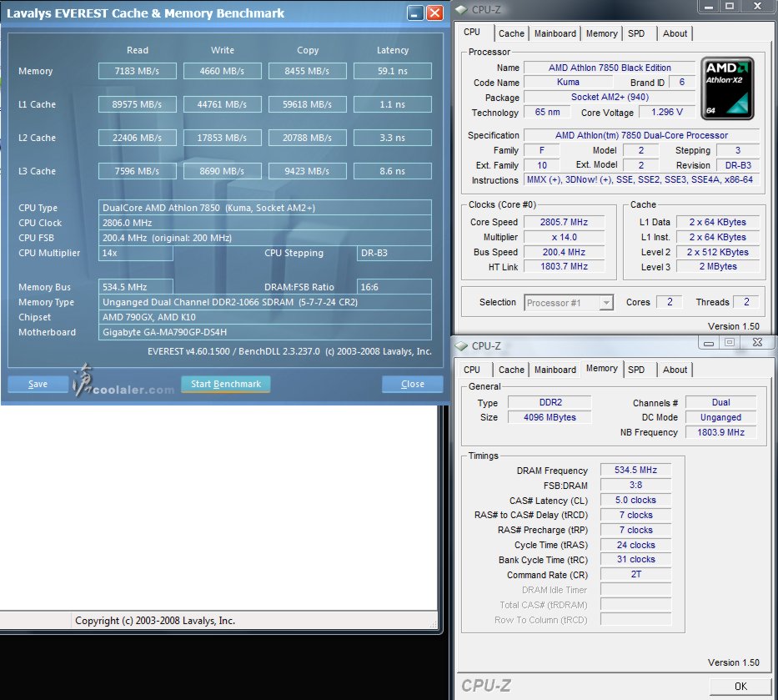
Task: Go to the SPD tab in the upper CPU-Z window
Action: [x=636, y=33]
